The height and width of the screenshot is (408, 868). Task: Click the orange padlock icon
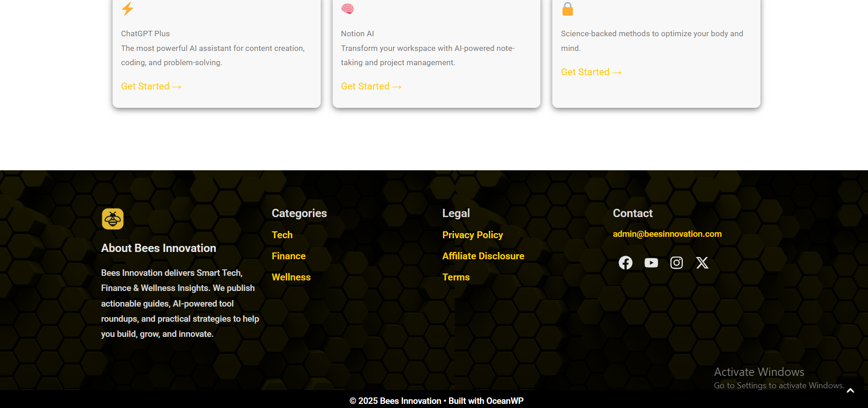pyautogui.click(x=567, y=9)
